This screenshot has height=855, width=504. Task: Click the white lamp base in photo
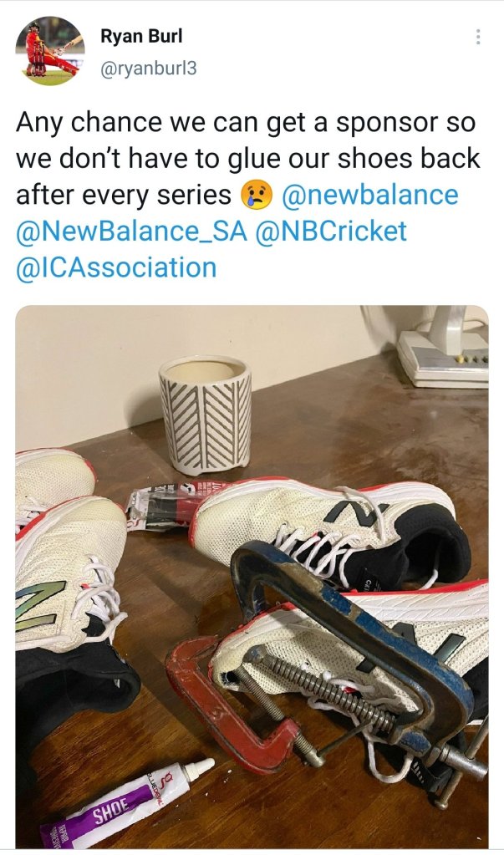(x=444, y=348)
